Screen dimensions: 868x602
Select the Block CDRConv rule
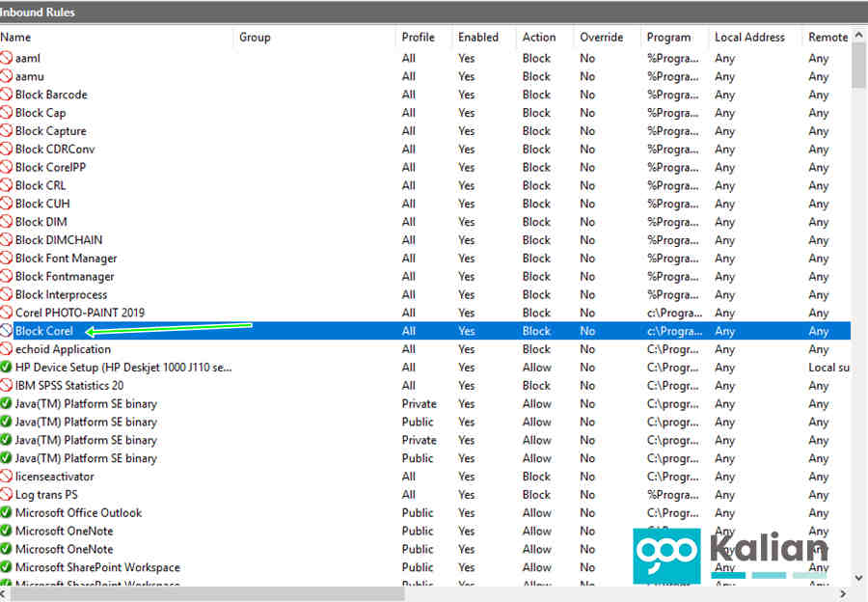[x=55, y=149]
